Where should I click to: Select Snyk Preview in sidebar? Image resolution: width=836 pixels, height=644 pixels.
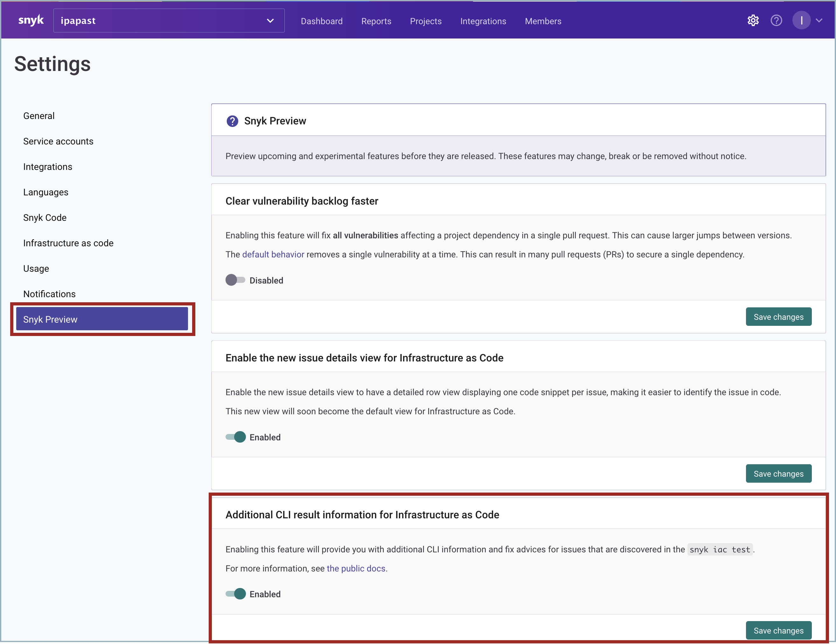[x=102, y=319]
